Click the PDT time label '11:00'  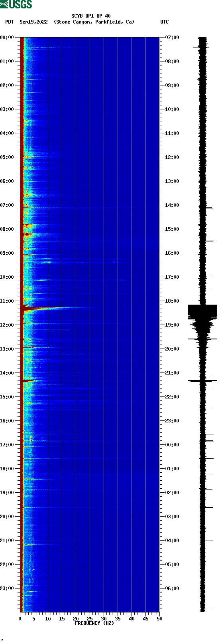(7, 301)
